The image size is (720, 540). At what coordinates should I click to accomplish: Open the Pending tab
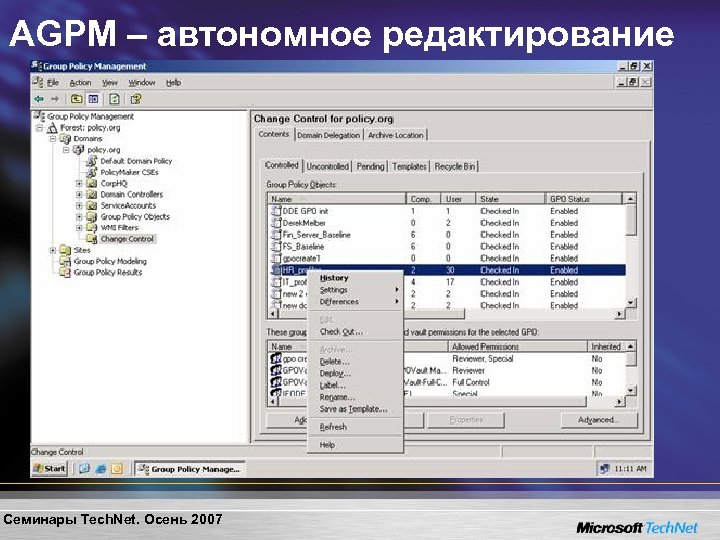[370, 167]
